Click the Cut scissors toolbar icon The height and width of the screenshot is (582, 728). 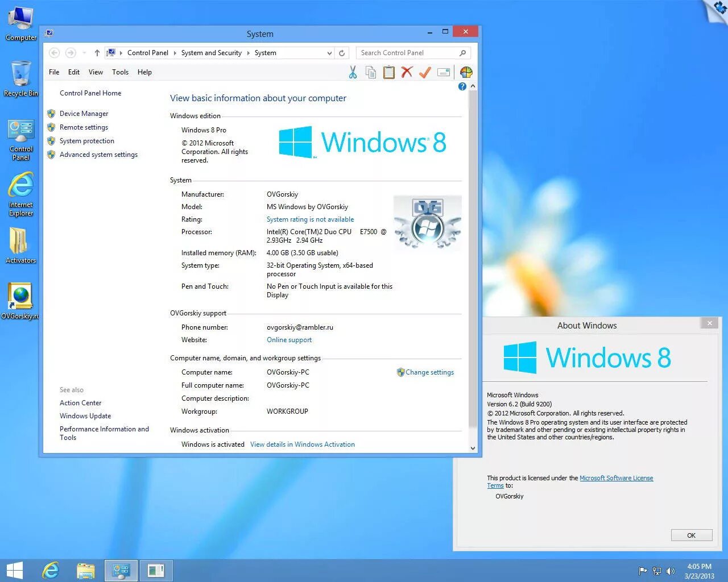click(x=353, y=72)
